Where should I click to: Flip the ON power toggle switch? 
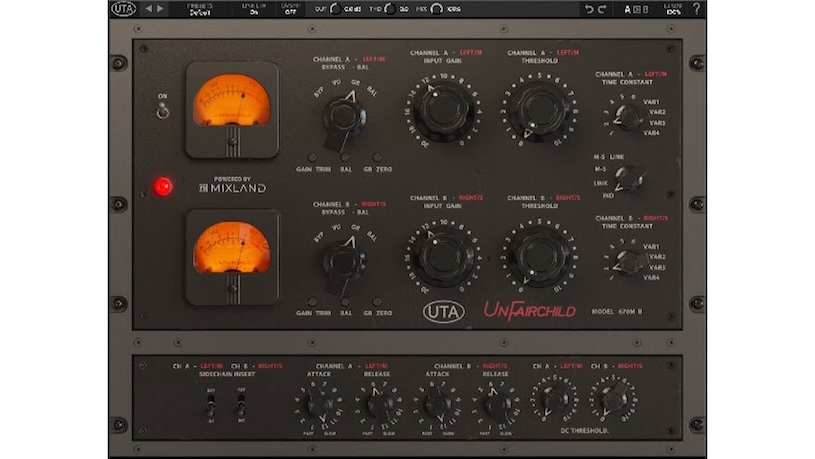tap(163, 110)
